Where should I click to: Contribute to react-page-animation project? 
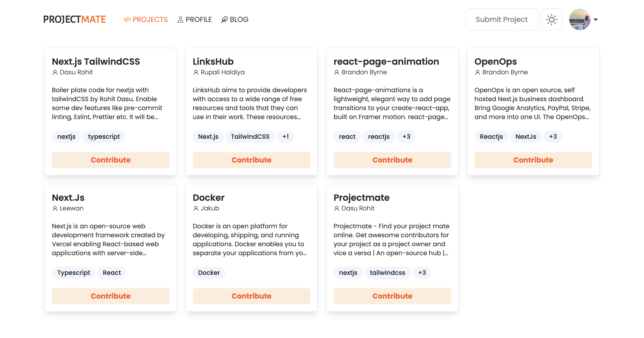pyautogui.click(x=392, y=160)
